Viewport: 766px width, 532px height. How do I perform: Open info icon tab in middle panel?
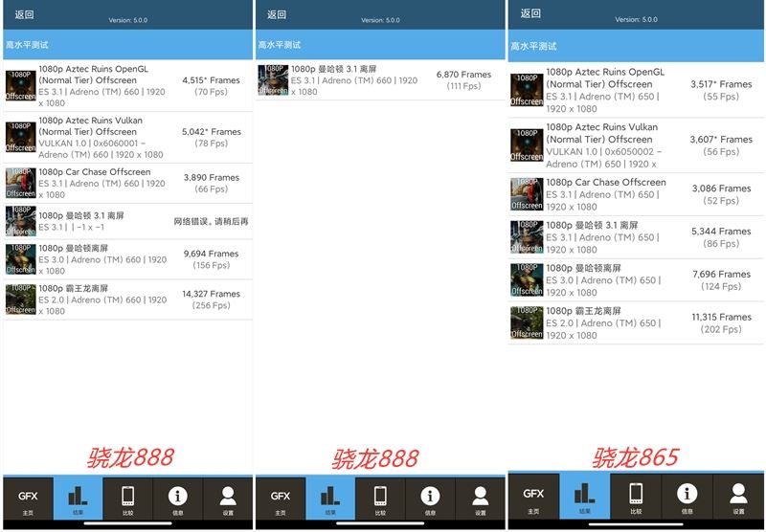click(430, 499)
